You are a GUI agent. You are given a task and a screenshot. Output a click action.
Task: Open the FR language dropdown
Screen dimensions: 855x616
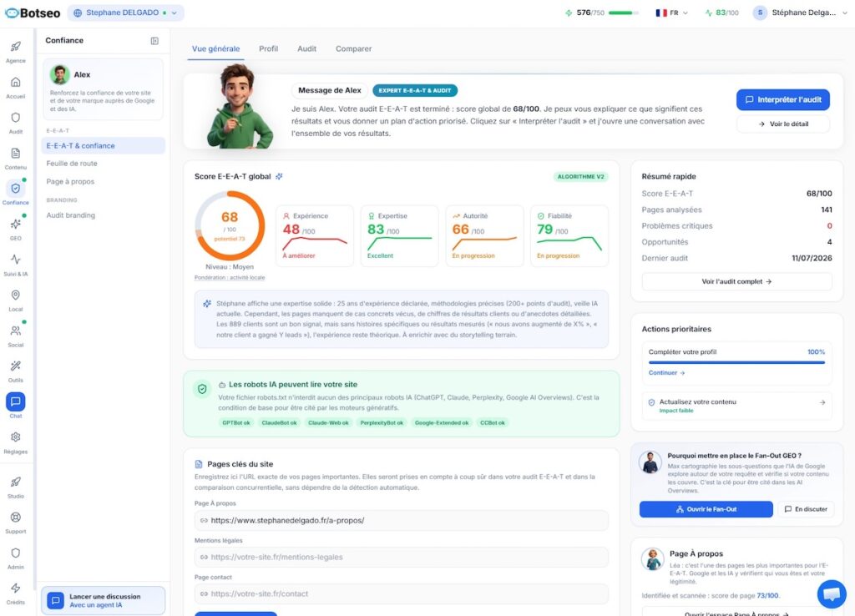672,13
